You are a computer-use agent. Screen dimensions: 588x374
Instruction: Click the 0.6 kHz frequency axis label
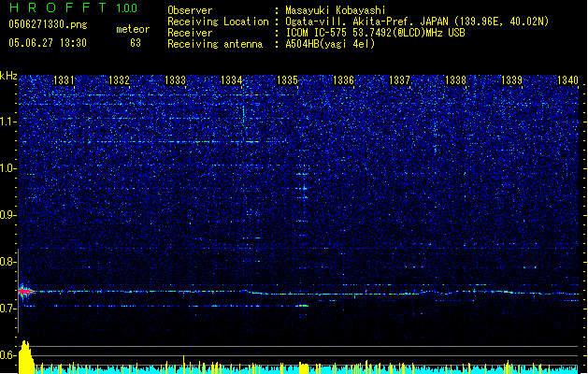(7, 355)
